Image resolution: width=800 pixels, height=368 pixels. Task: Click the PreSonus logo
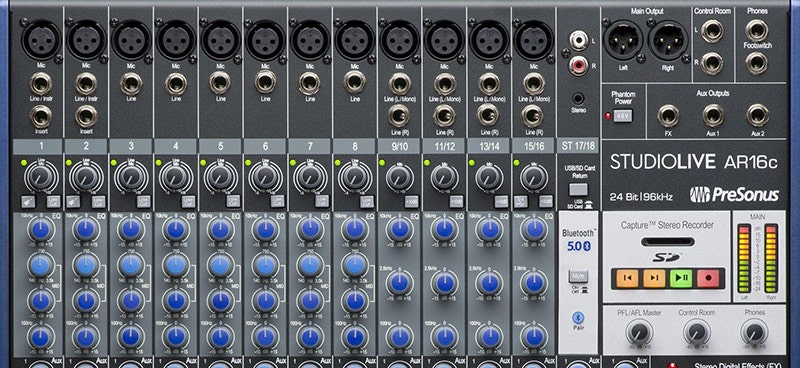point(734,194)
